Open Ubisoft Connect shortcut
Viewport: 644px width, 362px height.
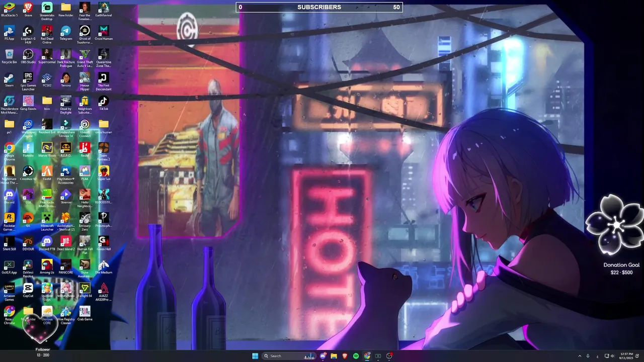click(x=85, y=124)
